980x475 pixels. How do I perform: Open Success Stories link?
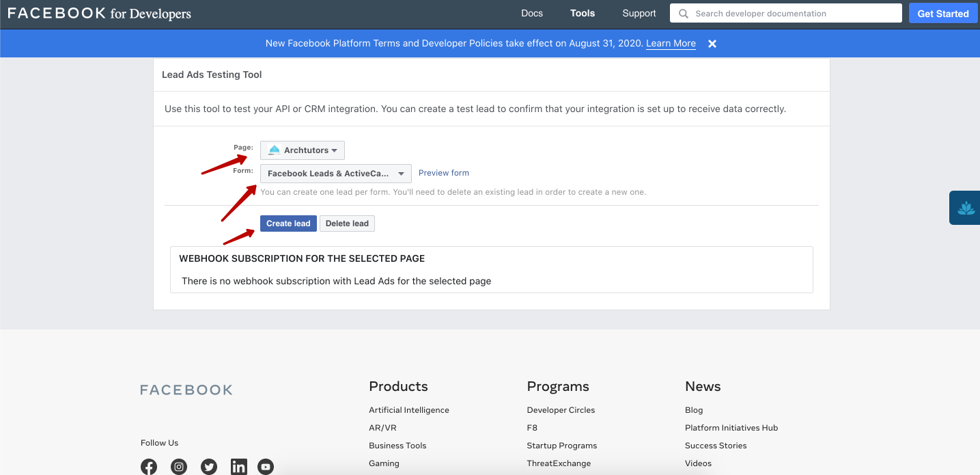[716, 446]
